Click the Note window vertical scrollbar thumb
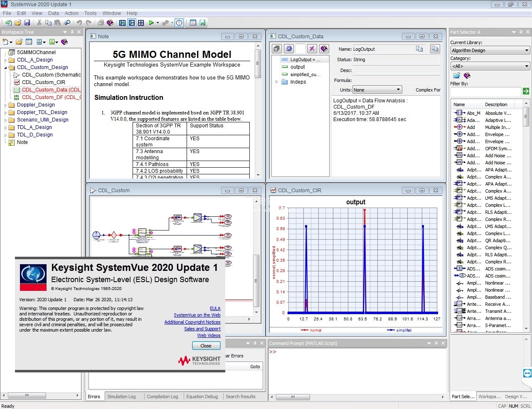Viewport: 532px width, 409px height. (258, 64)
